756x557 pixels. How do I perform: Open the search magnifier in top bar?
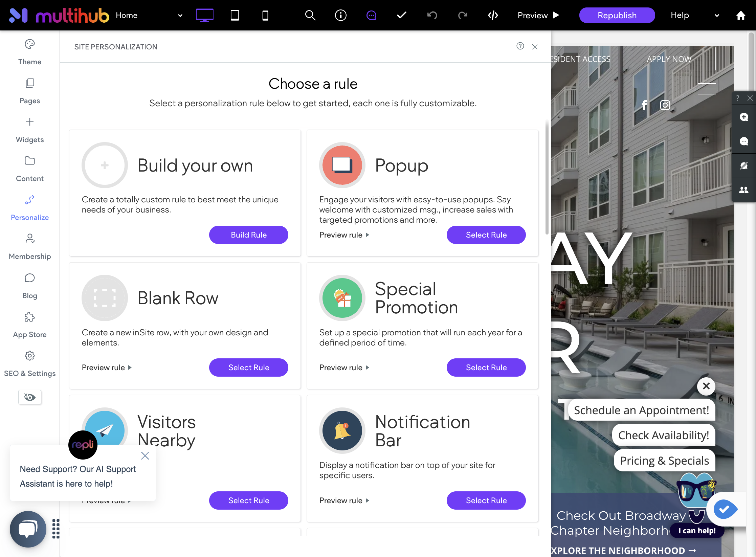tap(310, 15)
